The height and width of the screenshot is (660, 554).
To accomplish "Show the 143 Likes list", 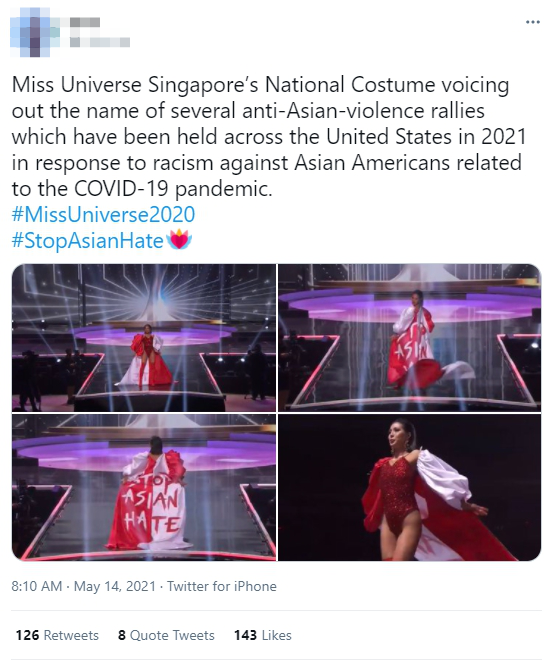I will click(263, 635).
